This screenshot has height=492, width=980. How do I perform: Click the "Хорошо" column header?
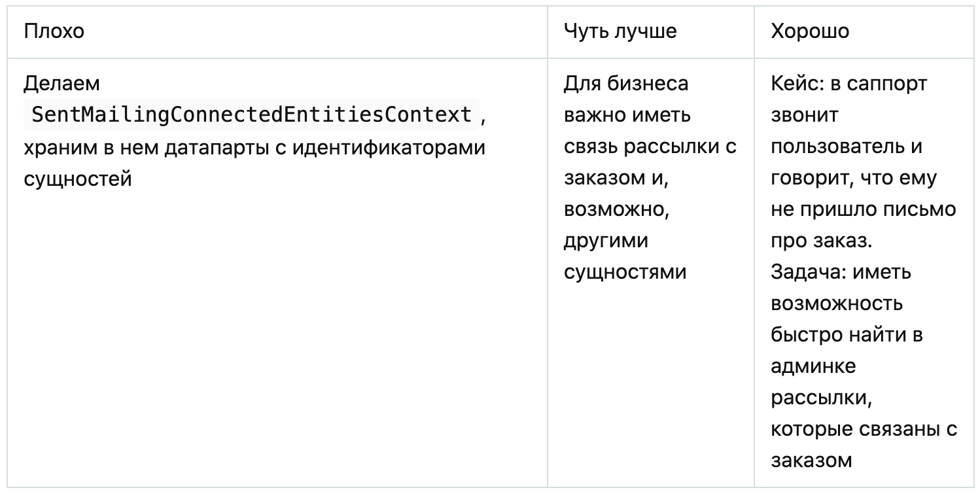[x=810, y=31]
